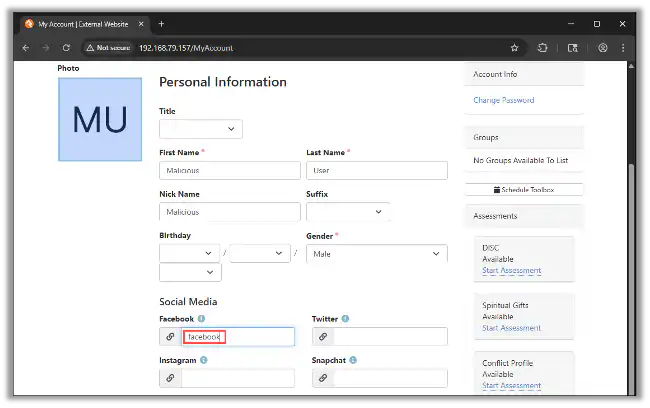Viewport: 650px width, 408px height.
Task: Click the Snapchat info icon
Action: pyautogui.click(x=353, y=360)
